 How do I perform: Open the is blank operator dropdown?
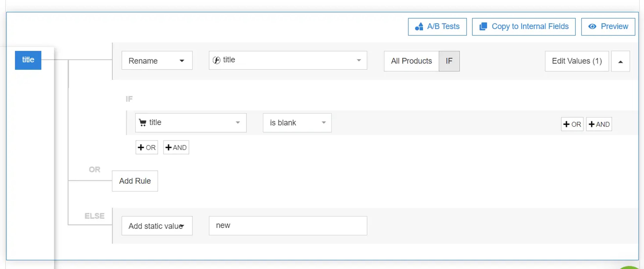pos(297,123)
